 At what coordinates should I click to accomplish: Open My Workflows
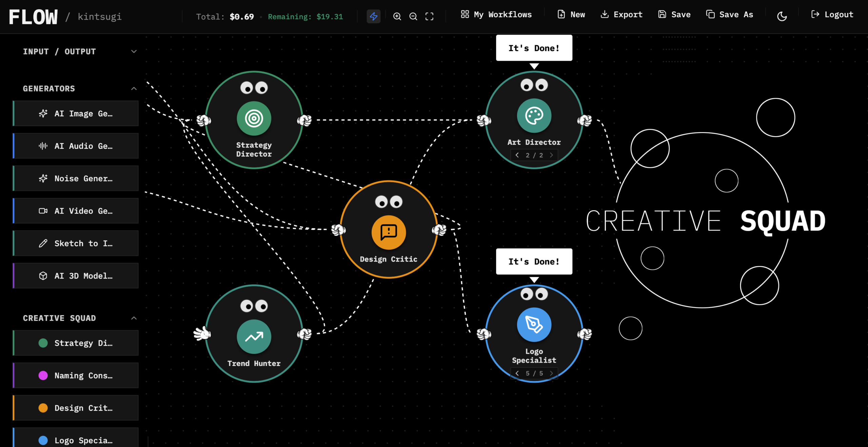coord(496,15)
